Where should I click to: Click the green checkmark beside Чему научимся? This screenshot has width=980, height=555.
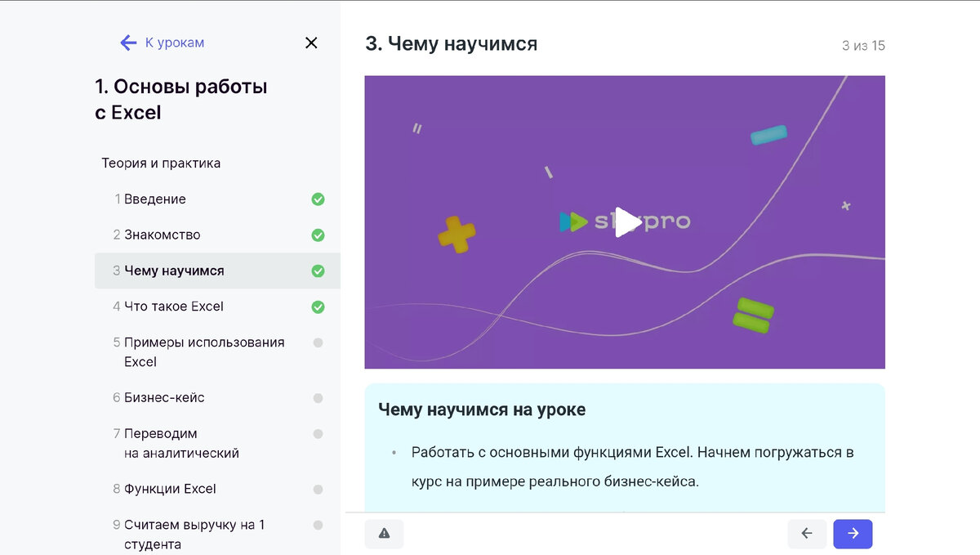(x=318, y=271)
